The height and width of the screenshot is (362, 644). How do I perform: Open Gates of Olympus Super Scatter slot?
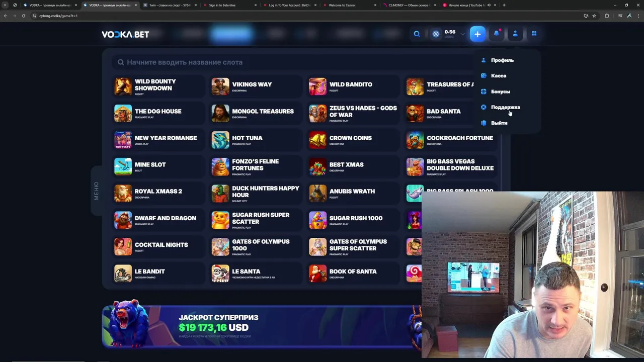(353, 246)
